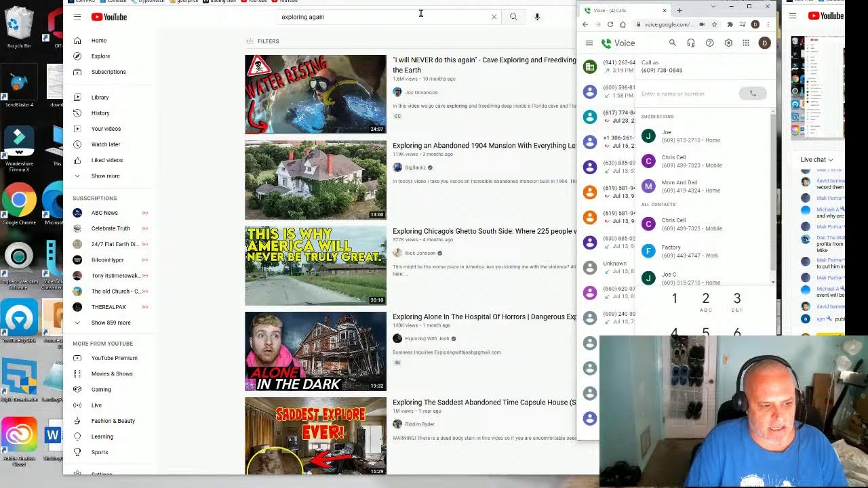This screenshot has height=488, width=868.
Task: Open Celebrate Truth channel
Action: click(x=111, y=228)
